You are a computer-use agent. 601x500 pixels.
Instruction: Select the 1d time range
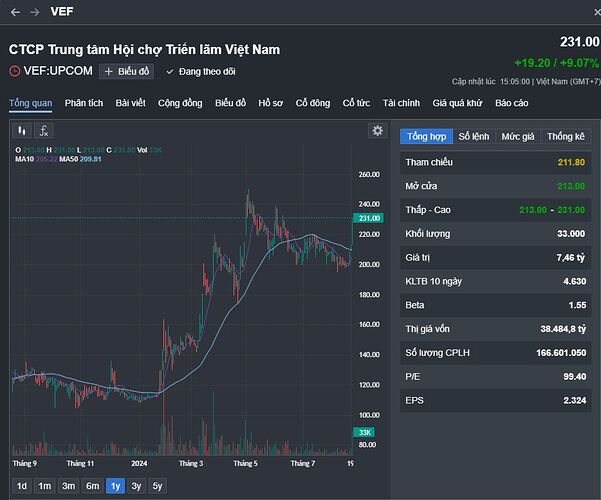21,486
